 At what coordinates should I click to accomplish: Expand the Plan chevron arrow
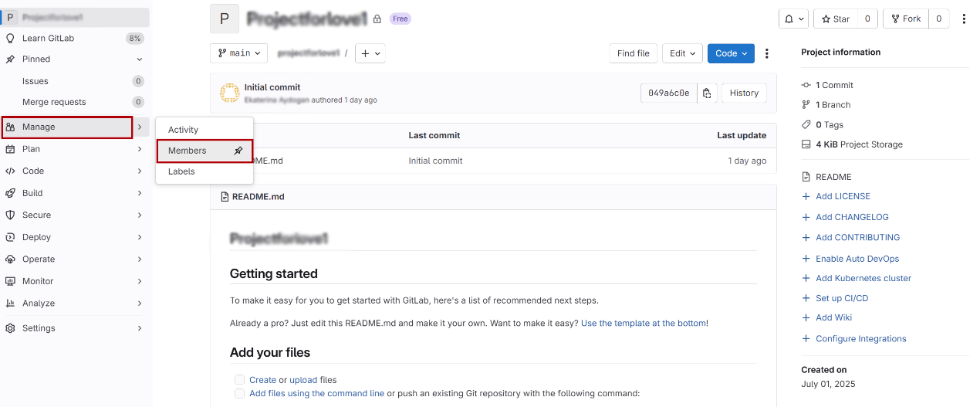[140, 149]
